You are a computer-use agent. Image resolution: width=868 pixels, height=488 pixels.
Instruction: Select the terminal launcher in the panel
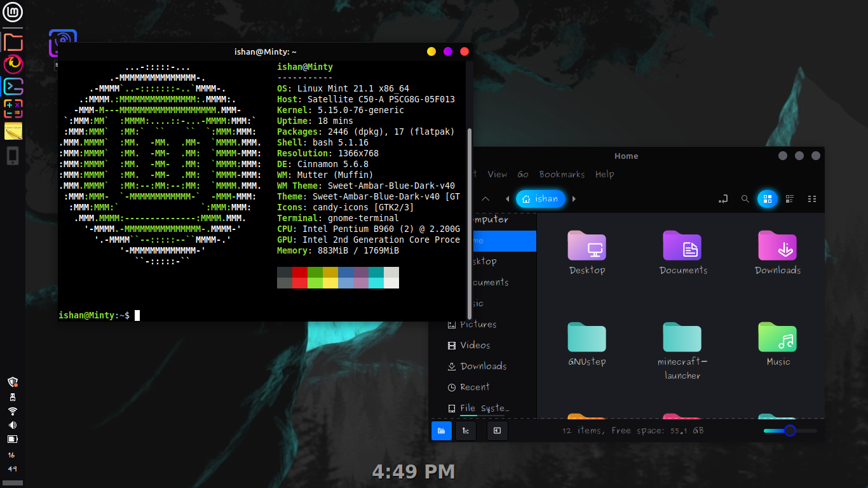[13, 86]
